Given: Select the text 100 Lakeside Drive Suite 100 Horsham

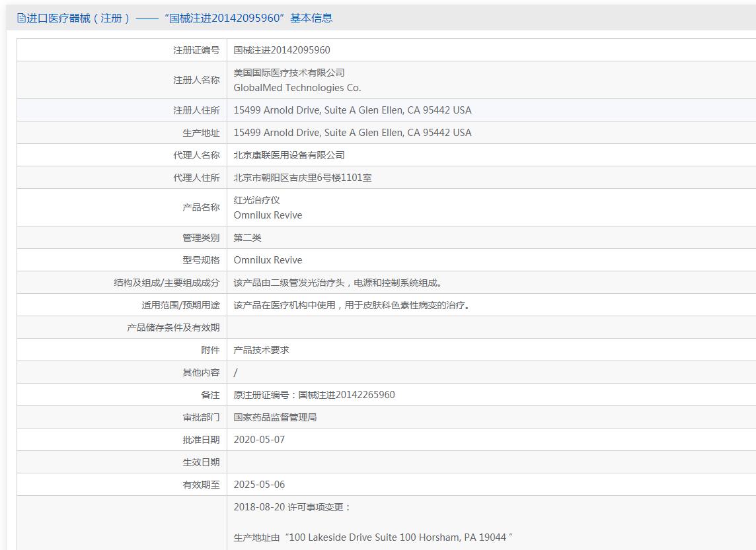Looking at the screenshot, I should coord(375,537).
